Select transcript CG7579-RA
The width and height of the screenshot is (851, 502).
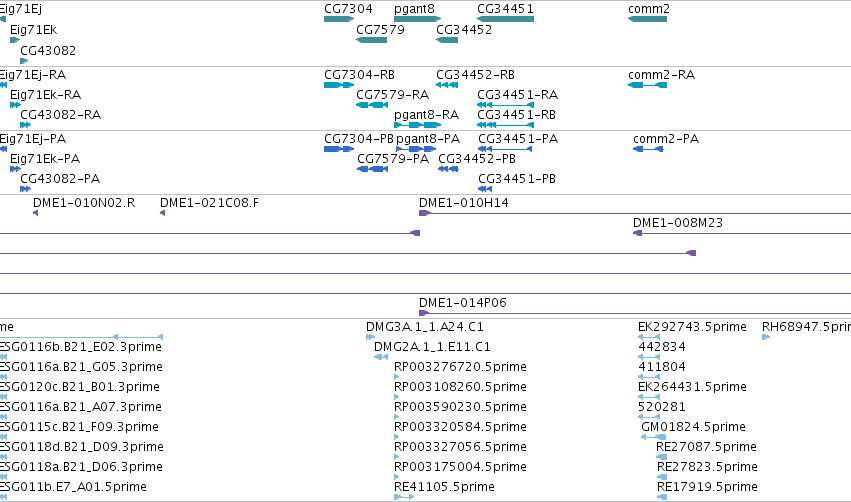392,94
